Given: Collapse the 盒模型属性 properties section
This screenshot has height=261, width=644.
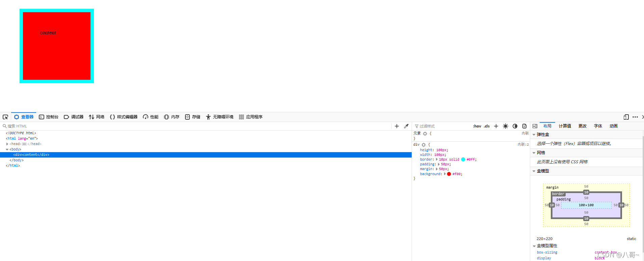Looking at the screenshot, I should pyautogui.click(x=534, y=246).
